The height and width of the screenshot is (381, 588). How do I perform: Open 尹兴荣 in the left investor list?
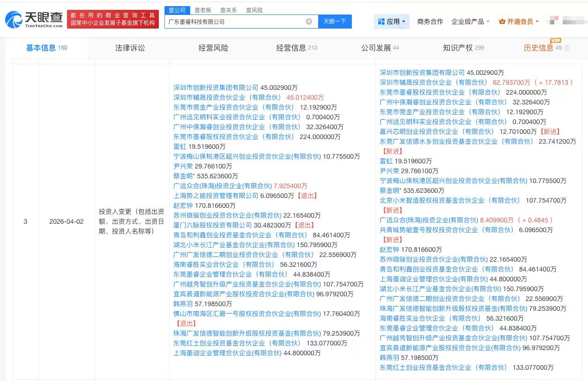tap(183, 166)
